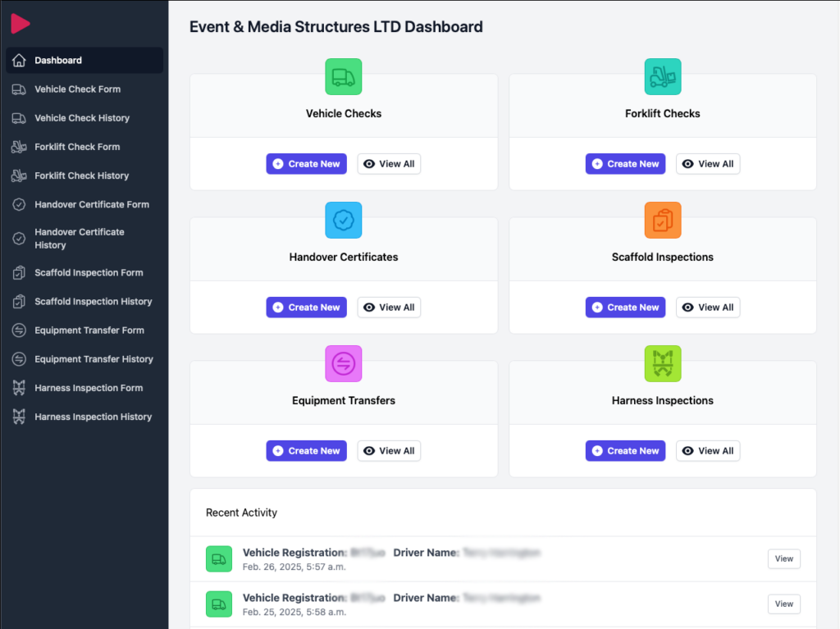Create New vehicle check
This screenshot has height=629, width=840.
pos(306,164)
